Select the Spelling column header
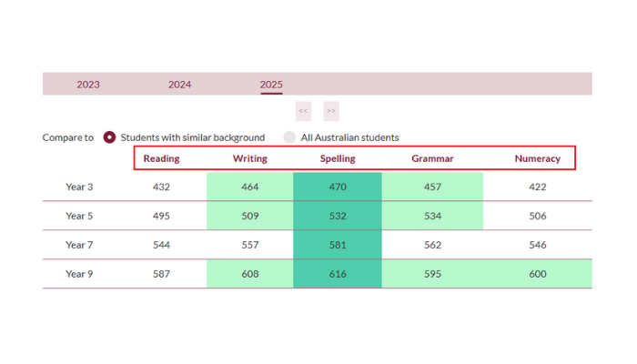 tap(338, 158)
